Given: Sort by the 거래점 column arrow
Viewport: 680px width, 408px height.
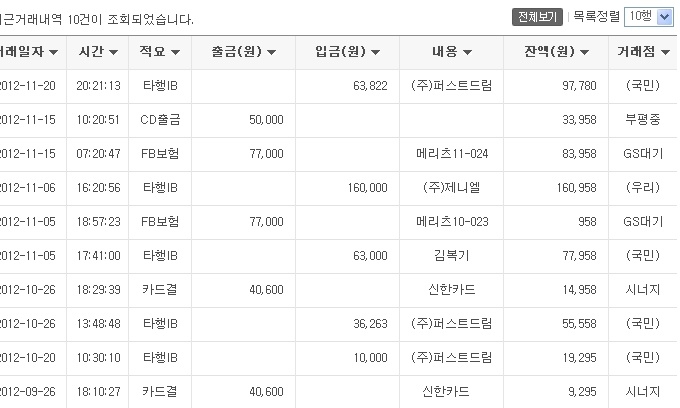Looking at the screenshot, I should (x=665, y=52).
